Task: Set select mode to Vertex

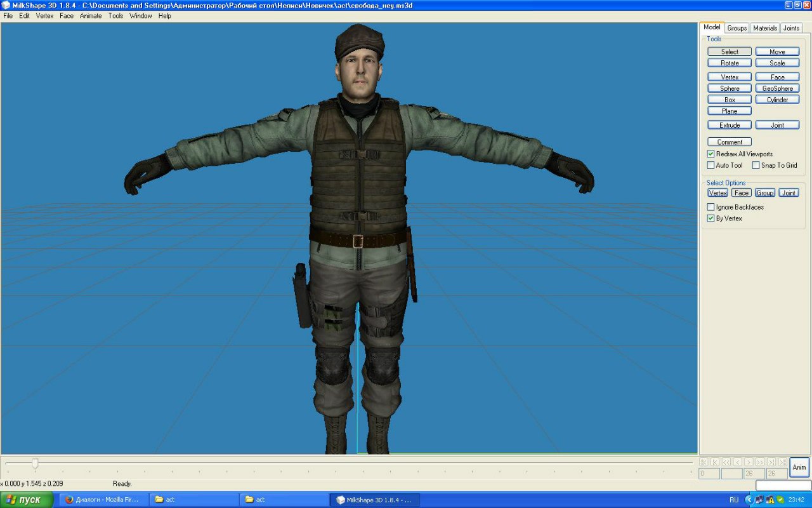Action: tap(717, 193)
